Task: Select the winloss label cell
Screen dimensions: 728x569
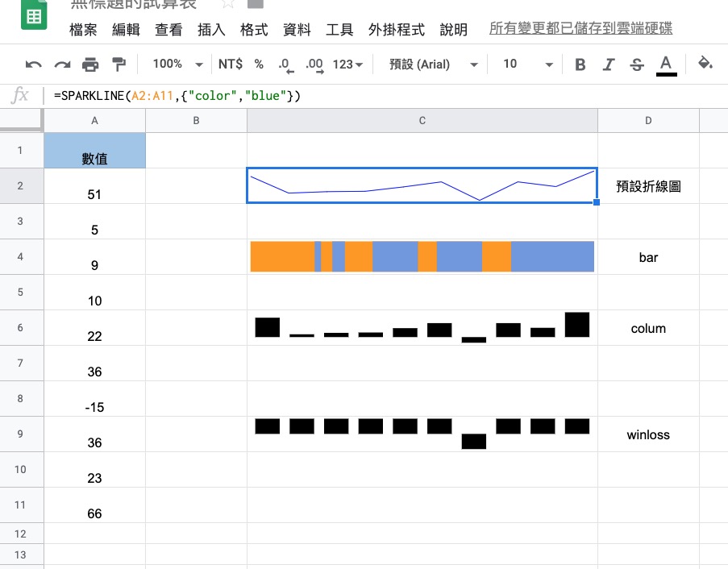Action: [x=648, y=434]
